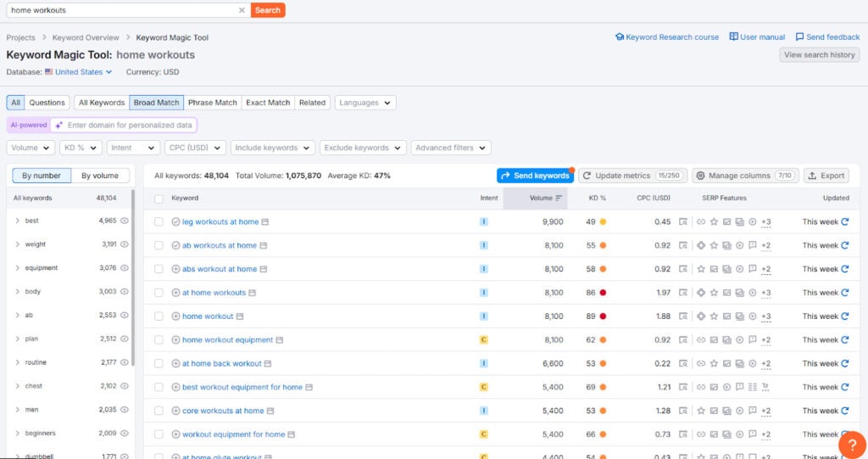Viewport: 868px width, 459px height.
Task: Add core workouts at home plus icon
Action: [x=175, y=411]
